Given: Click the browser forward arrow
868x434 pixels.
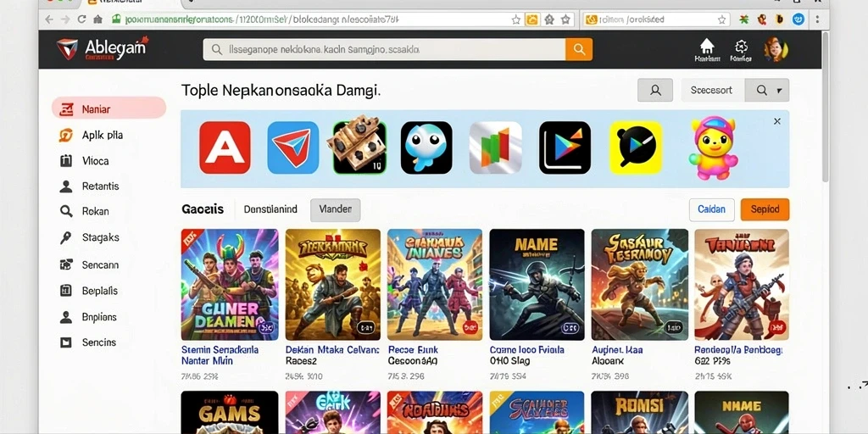Looking at the screenshot, I should [64, 19].
